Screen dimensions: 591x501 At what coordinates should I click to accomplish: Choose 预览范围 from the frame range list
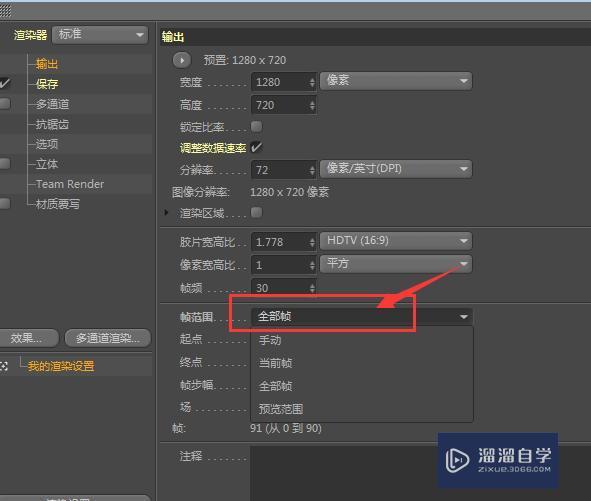[x=362, y=409]
